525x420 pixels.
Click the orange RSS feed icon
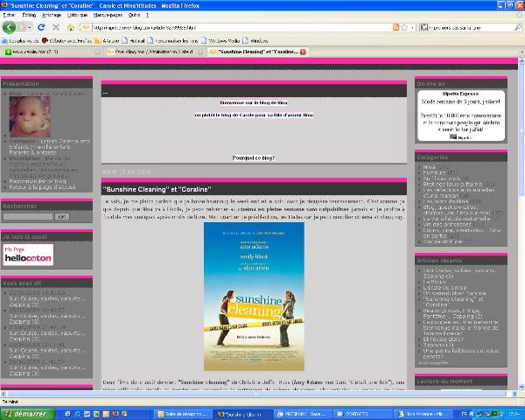coord(395,27)
